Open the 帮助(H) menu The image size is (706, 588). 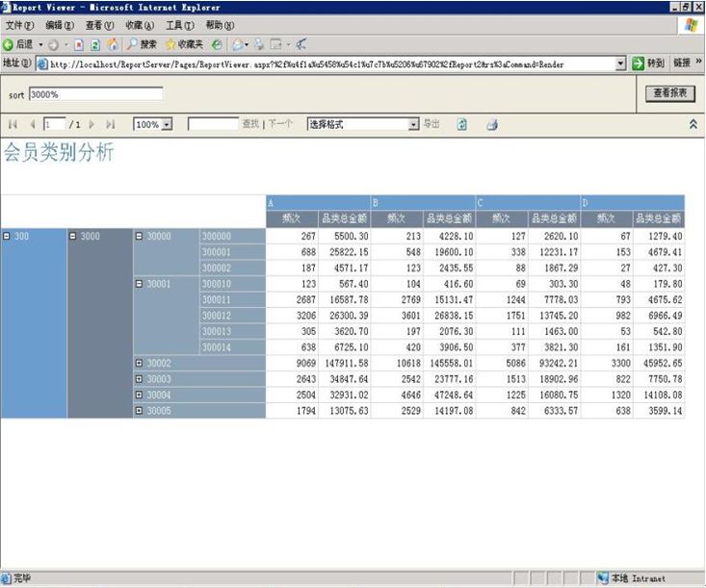[x=220, y=25]
